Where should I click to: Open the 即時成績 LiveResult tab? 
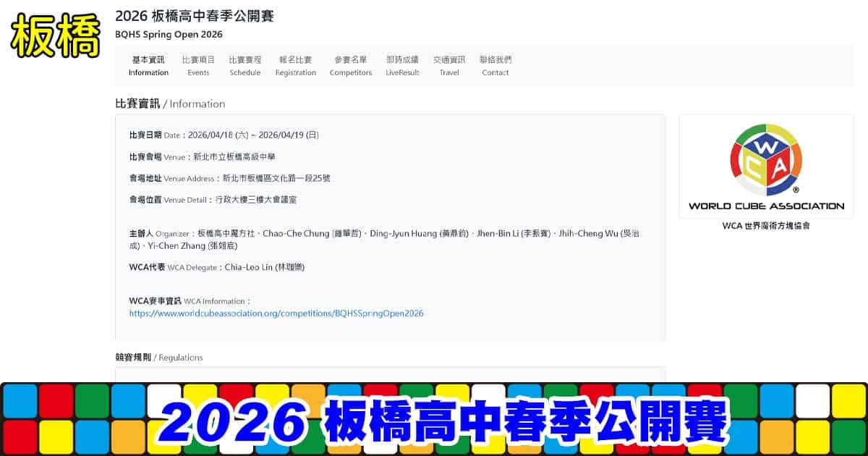click(402, 66)
